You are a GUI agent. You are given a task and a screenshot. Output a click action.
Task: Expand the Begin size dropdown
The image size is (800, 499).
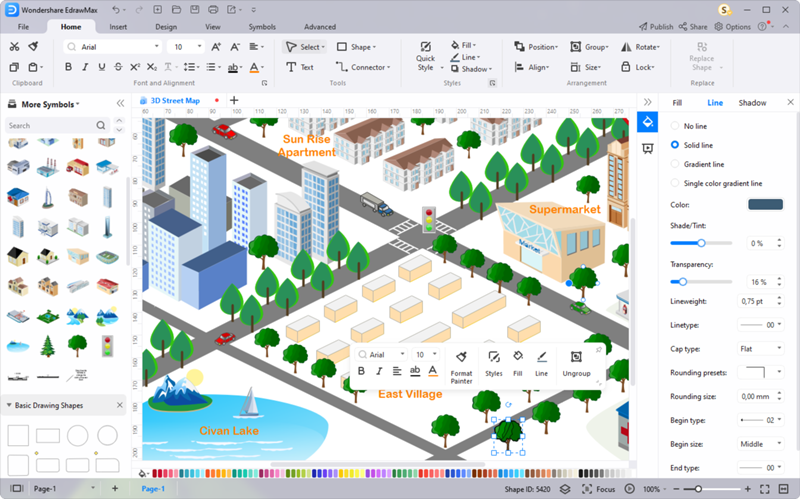pyautogui.click(x=763, y=444)
